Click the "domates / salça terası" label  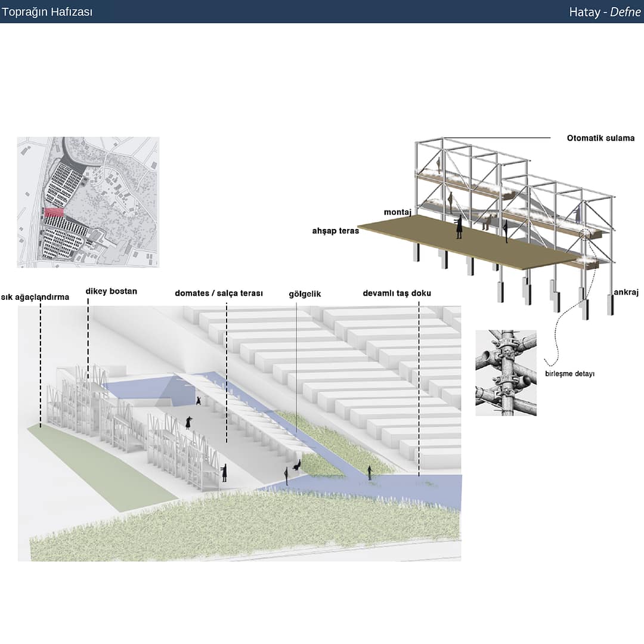(x=219, y=293)
